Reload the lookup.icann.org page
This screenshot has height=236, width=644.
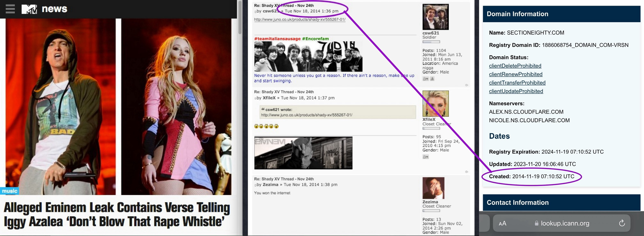coord(622,223)
